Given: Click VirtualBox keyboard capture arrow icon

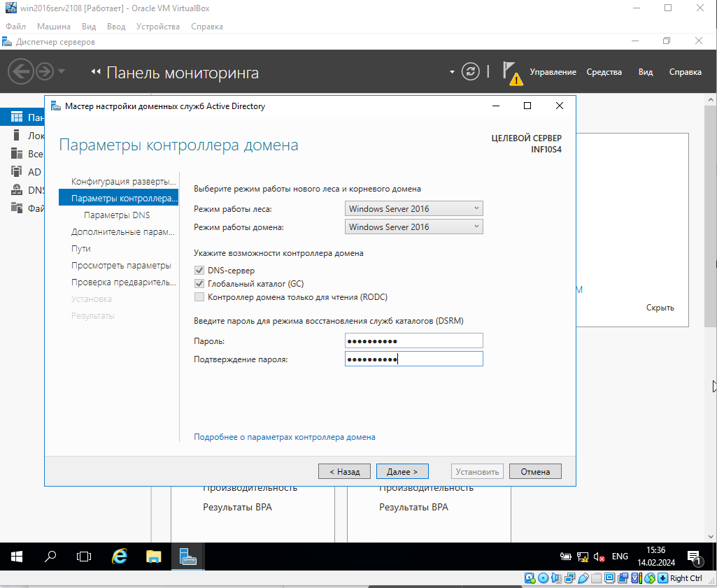Looking at the screenshot, I should click(x=663, y=578).
